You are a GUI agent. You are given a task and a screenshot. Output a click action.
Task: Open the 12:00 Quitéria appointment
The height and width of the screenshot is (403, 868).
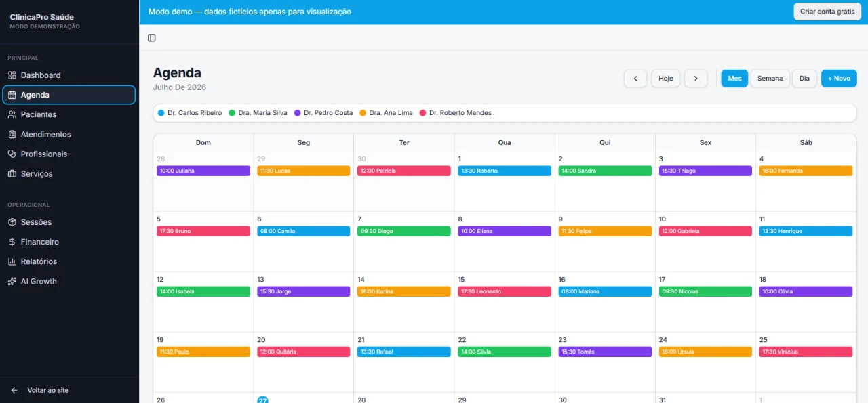click(304, 352)
